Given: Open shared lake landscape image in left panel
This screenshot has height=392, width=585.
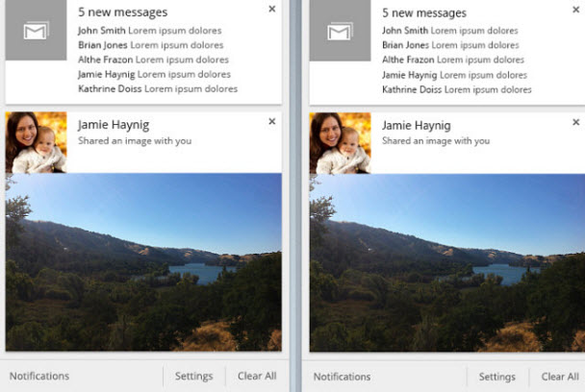Looking at the screenshot, I should (x=143, y=262).
